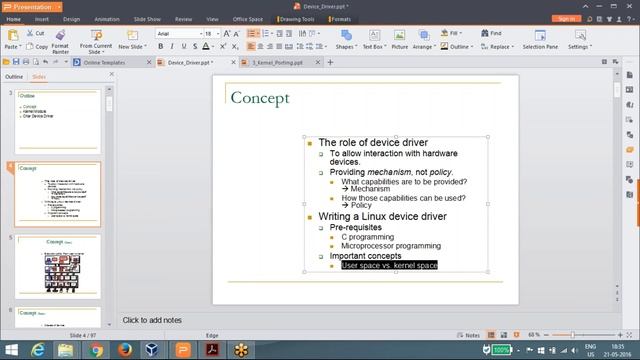Click to add notes area
The width and height of the screenshot is (640, 360).
click(x=152, y=320)
